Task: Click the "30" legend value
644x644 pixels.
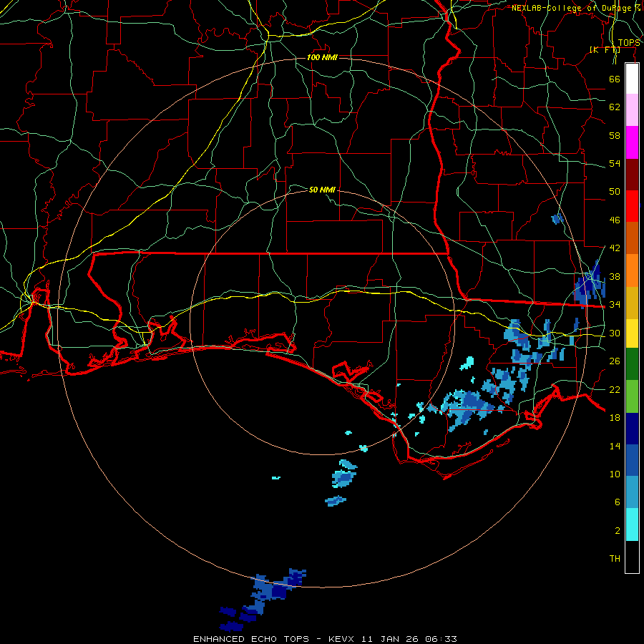Action: 615,333
